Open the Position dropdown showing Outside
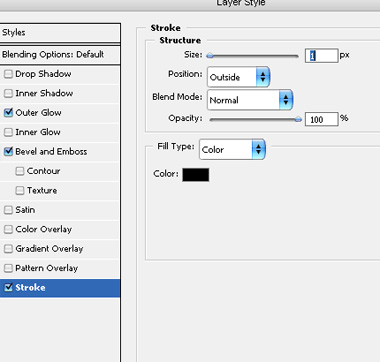Viewport: 380px width, 362px height. 238,77
